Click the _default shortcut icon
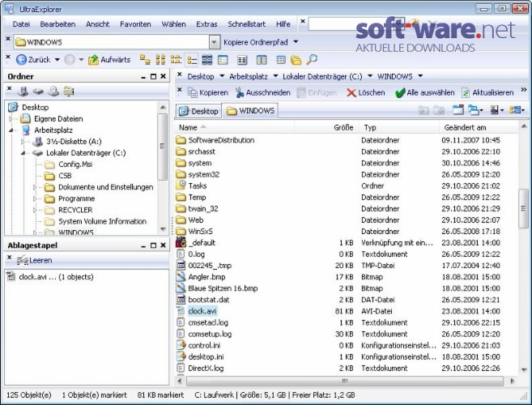This screenshot has width=532, height=405. click(x=181, y=242)
